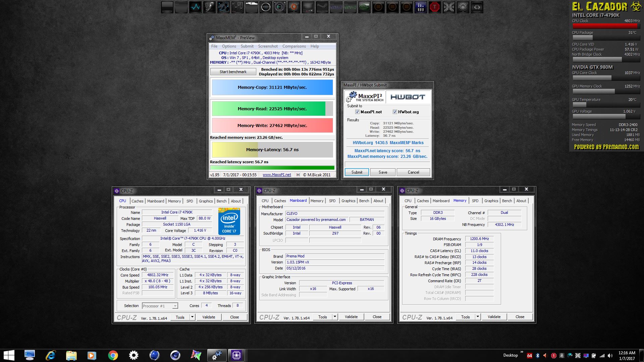The height and width of the screenshot is (362, 644).
Task: Click BIOS Version 1.03.15PM vX field
Action: (335, 262)
